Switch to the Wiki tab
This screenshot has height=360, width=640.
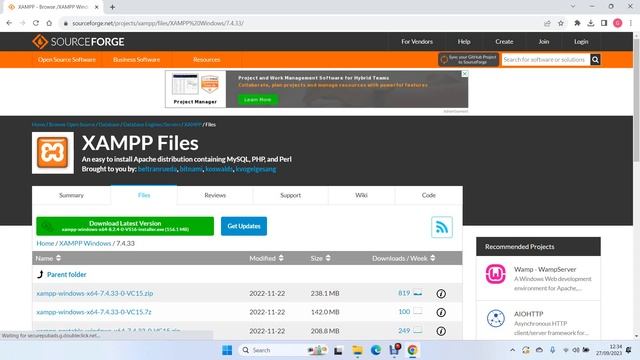tap(361, 195)
